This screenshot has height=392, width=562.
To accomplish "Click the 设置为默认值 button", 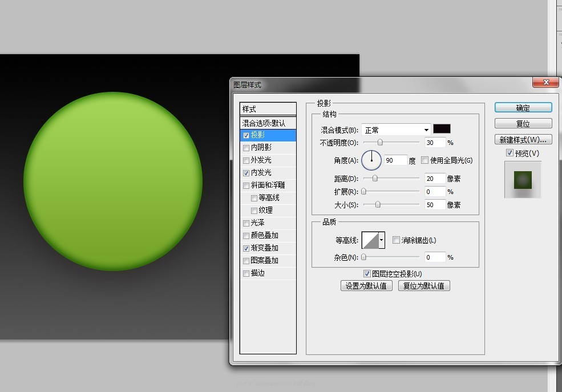I will [366, 285].
